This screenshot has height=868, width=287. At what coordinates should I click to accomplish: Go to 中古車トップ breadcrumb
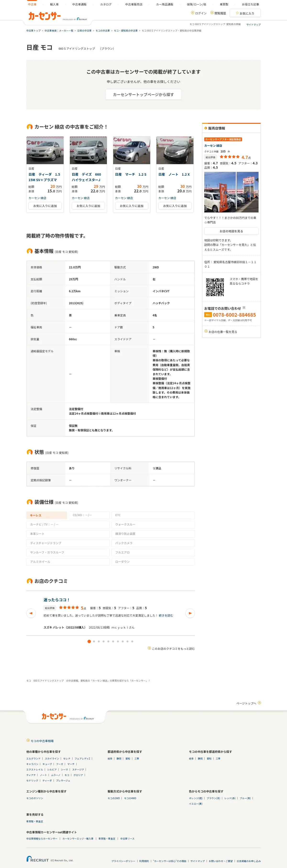click(33, 31)
